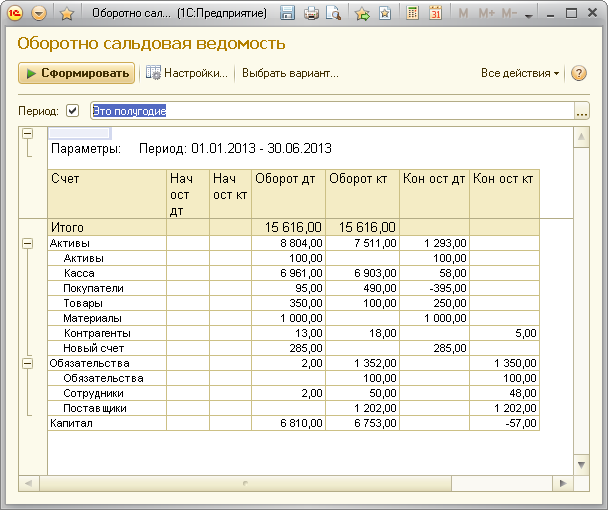Viewport: 608px width, 510px height.
Task: Open the calendar icon
Action: click(x=435, y=14)
